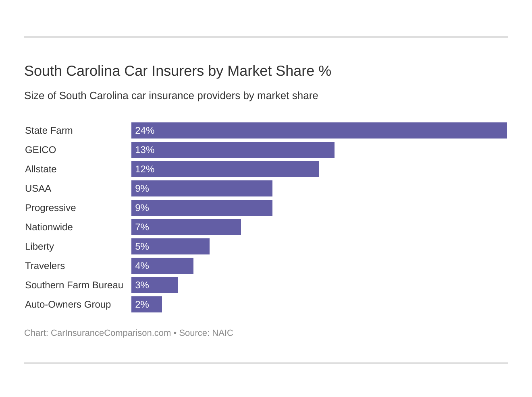The width and height of the screenshot is (532, 397).
Task: Select the Travelers 4% bar
Action: [x=162, y=266]
